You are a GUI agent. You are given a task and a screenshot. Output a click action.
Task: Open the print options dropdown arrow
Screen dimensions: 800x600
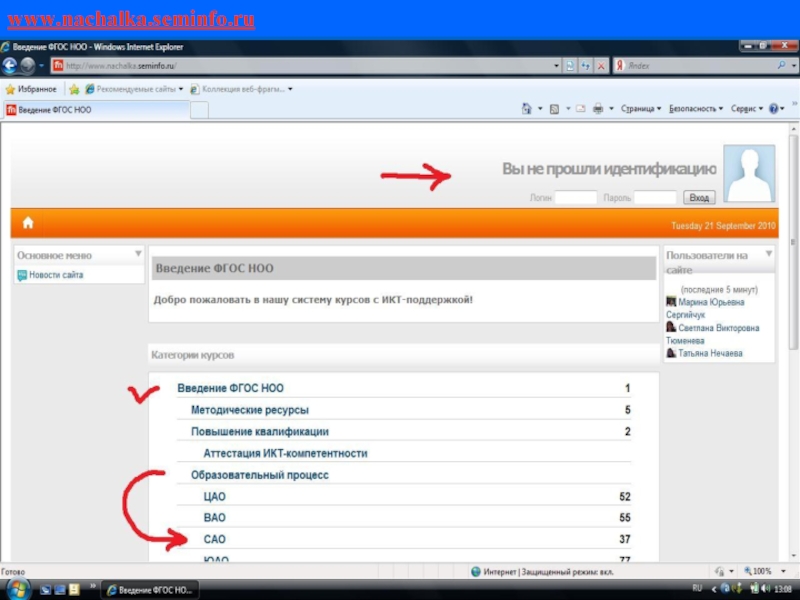(611, 109)
